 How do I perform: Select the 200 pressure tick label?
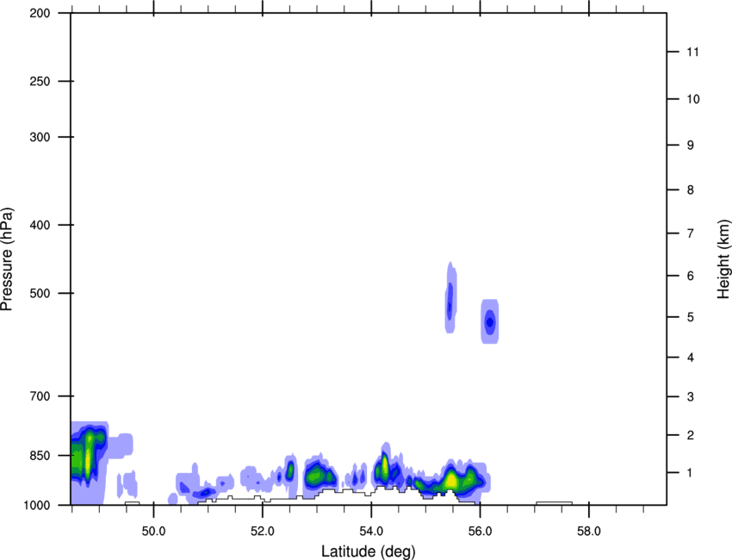[40, 13]
